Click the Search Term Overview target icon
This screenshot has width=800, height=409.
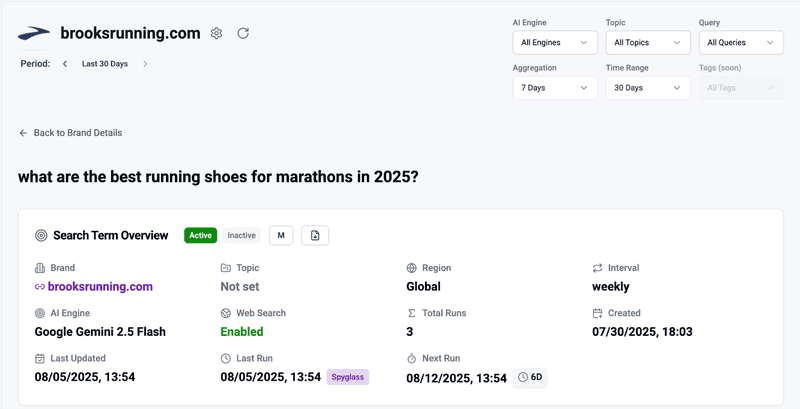[x=41, y=236]
